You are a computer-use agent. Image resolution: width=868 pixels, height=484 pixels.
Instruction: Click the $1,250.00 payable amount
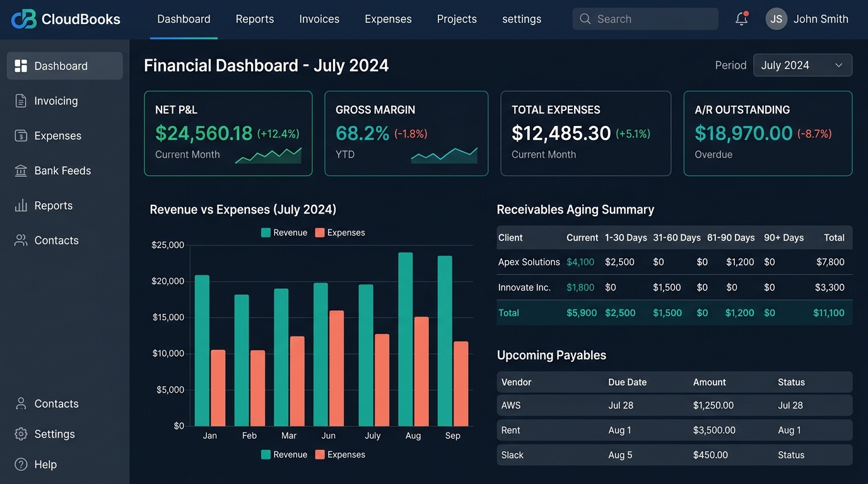713,405
